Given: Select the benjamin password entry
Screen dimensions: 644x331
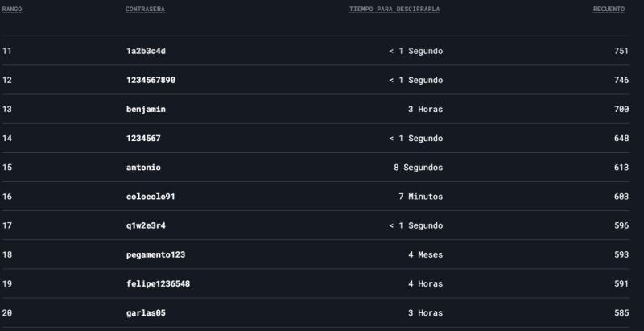Looking at the screenshot, I should pyautogui.click(x=146, y=109).
